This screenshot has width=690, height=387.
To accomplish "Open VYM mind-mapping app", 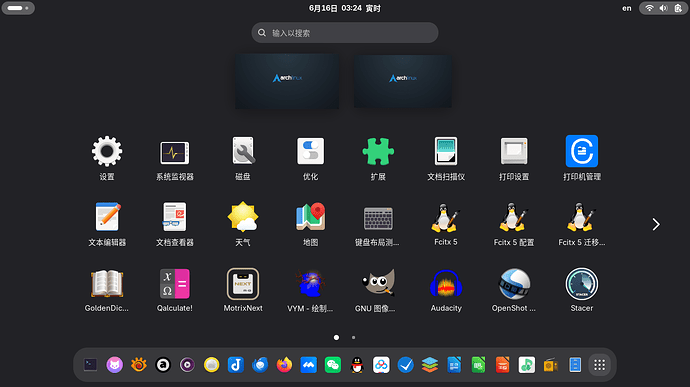I will click(311, 284).
